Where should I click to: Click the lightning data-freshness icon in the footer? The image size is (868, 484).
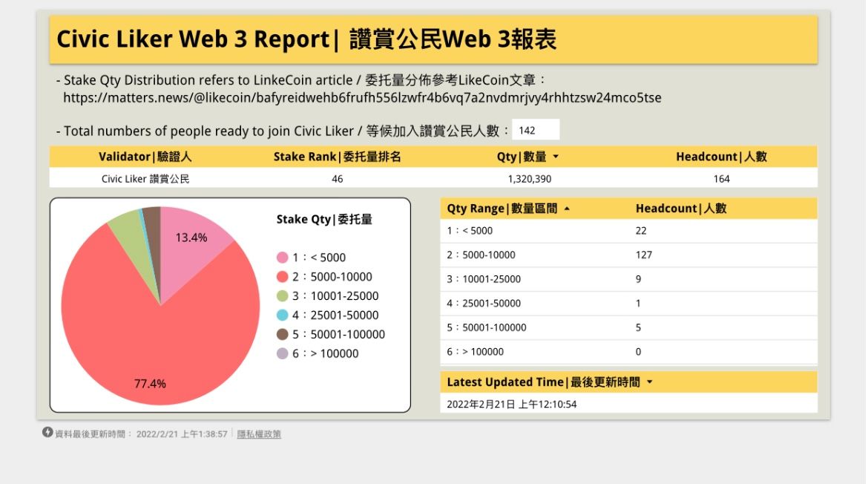[x=47, y=433]
